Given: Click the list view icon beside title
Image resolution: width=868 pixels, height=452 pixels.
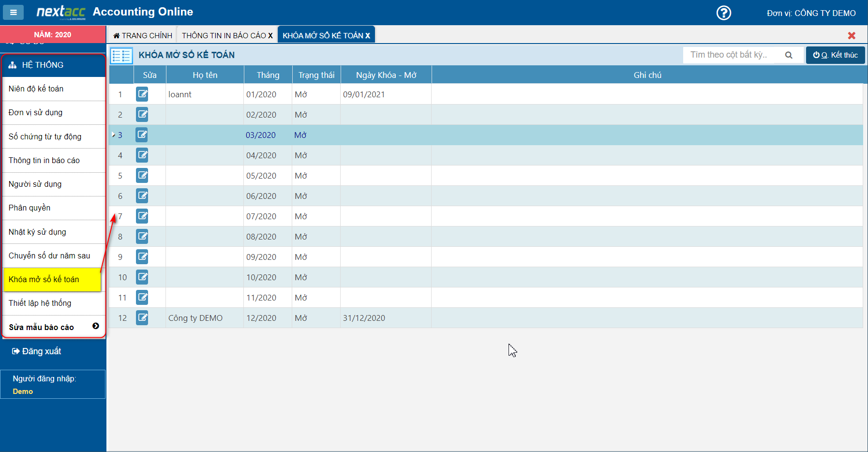Looking at the screenshot, I should (x=121, y=56).
